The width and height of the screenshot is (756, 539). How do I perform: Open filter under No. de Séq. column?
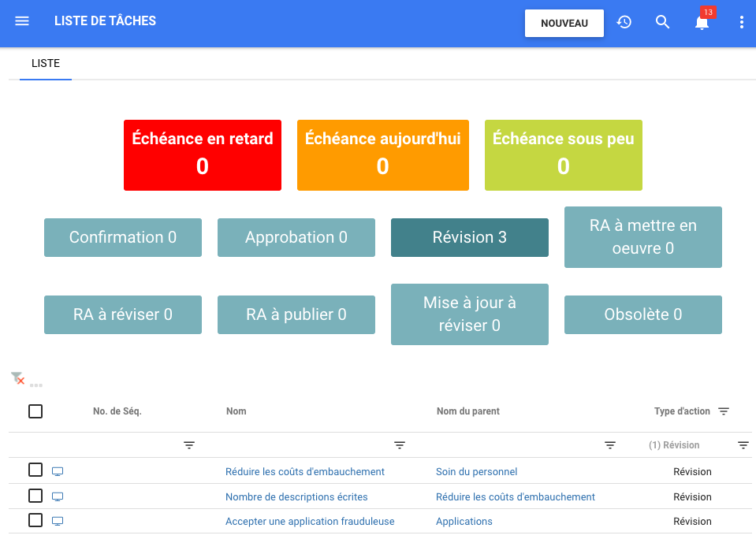189,445
